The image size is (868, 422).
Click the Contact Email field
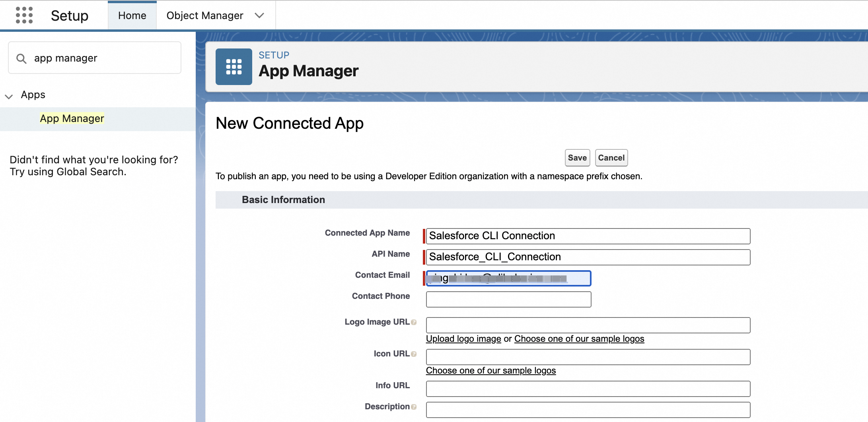(x=508, y=278)
